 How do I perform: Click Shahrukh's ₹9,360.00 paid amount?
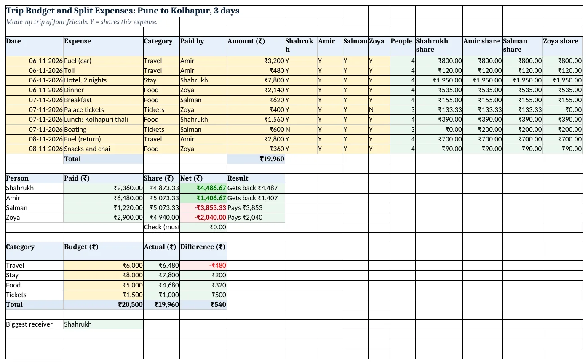[104, 188]
